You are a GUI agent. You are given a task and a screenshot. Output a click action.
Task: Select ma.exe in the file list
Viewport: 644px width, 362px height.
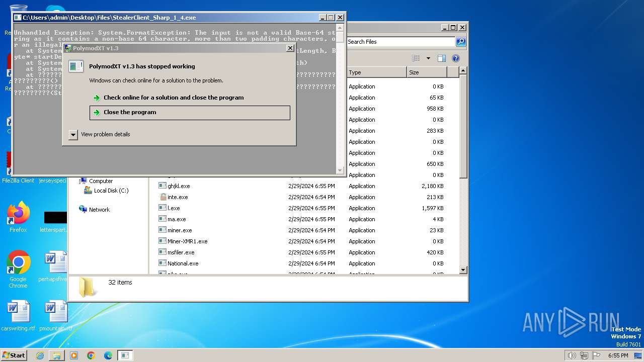(x=177, y=219)
